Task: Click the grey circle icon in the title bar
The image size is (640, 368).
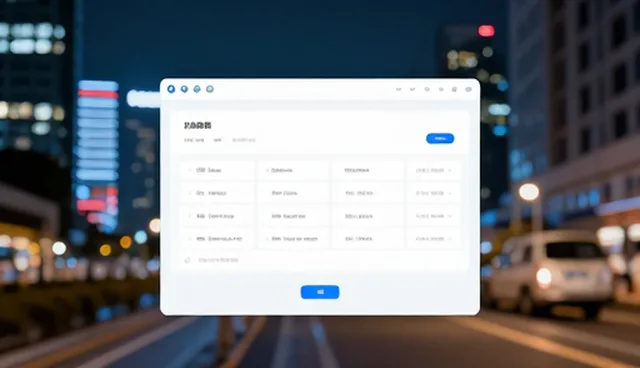Action: coord(210,89)
